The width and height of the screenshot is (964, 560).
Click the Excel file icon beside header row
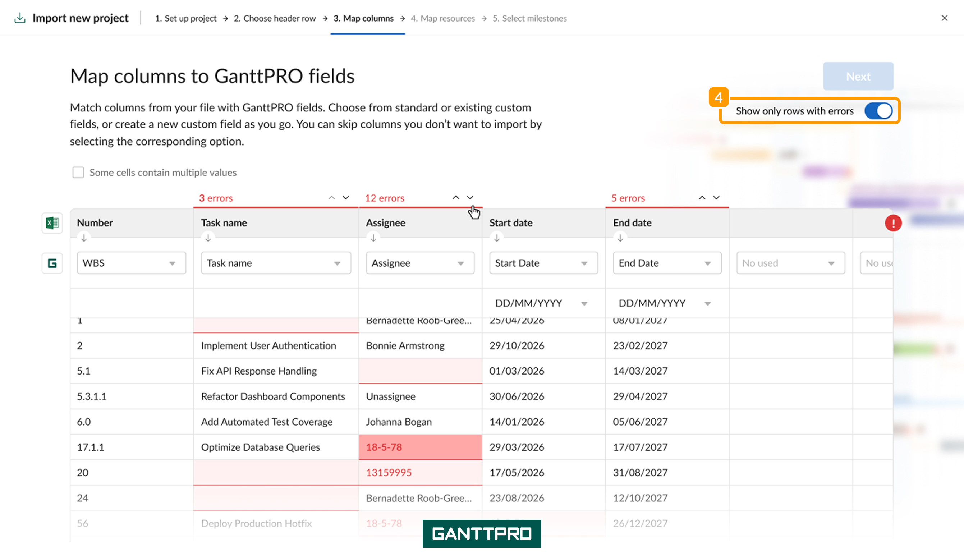tap(52, 222)
